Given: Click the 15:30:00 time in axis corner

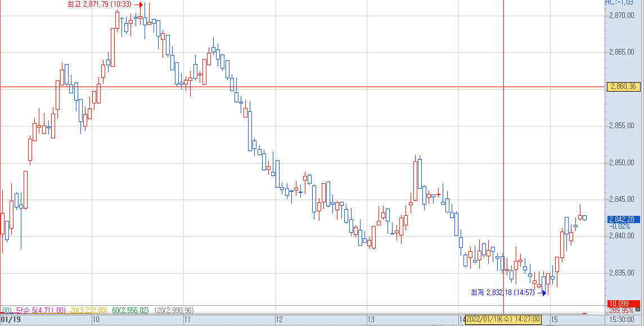Looking at the screenshot, I should point(622,319).
